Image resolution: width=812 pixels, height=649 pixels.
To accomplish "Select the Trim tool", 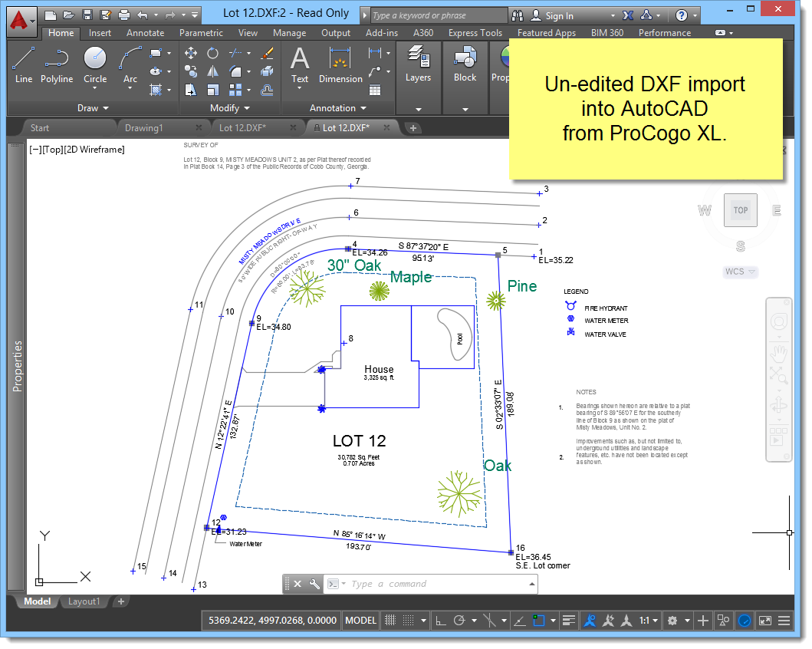I will point(235,54).
